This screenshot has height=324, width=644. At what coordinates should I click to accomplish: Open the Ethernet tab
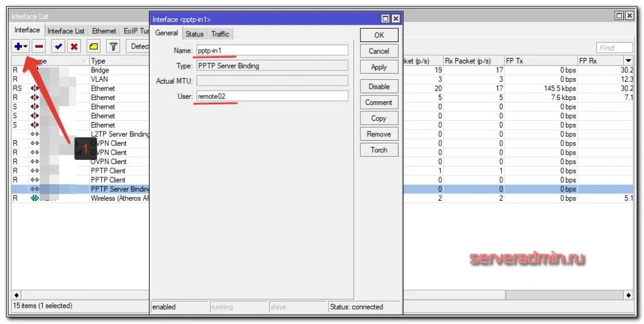pyautogui.click(x=104, y=31)
